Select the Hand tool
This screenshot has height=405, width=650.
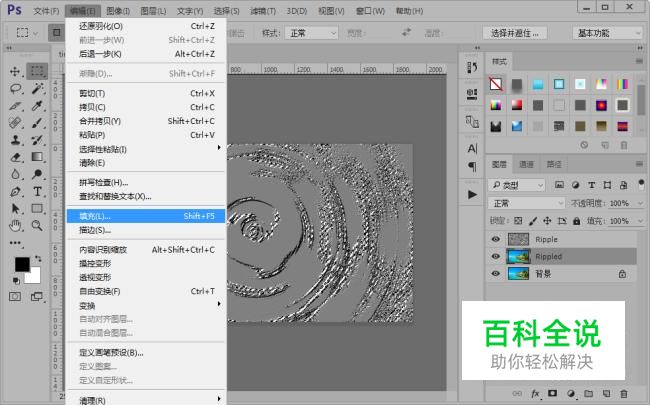tap(15, 226)
